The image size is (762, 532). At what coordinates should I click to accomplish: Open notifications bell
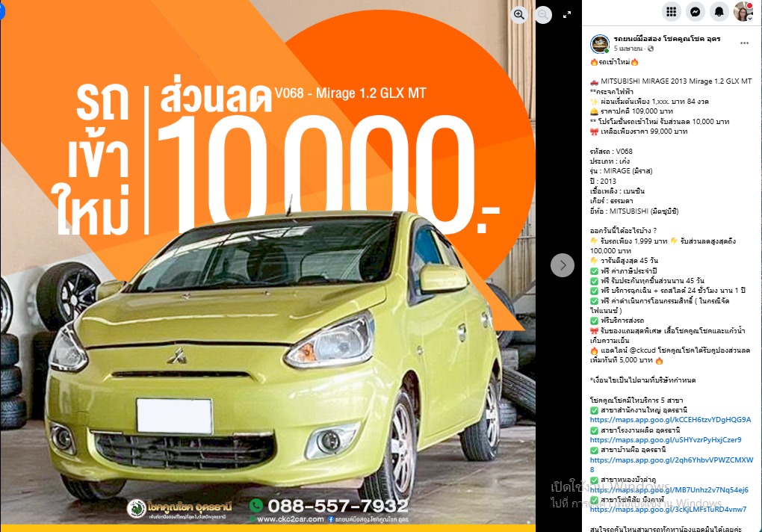click(x=719, y=12)
